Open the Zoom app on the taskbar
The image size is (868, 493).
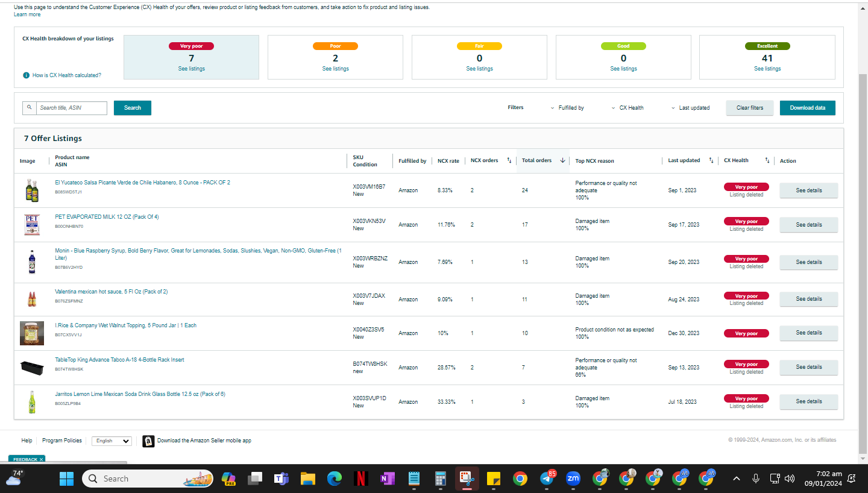coord(573,479)
